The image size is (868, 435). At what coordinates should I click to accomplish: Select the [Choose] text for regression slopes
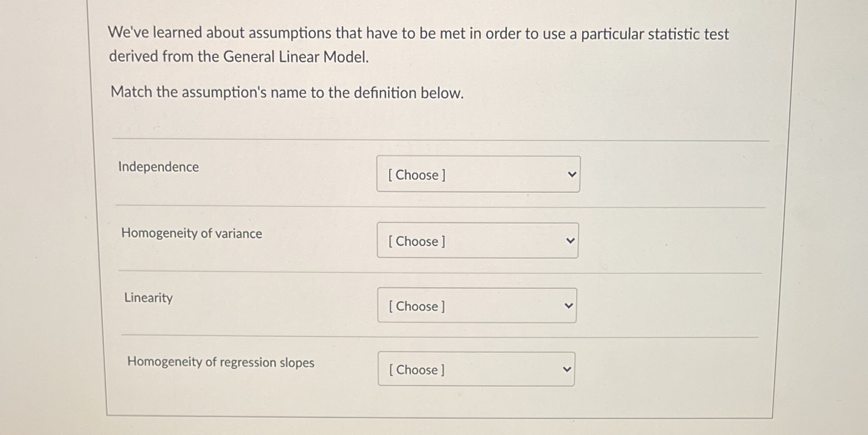click(x=415, y=370)
